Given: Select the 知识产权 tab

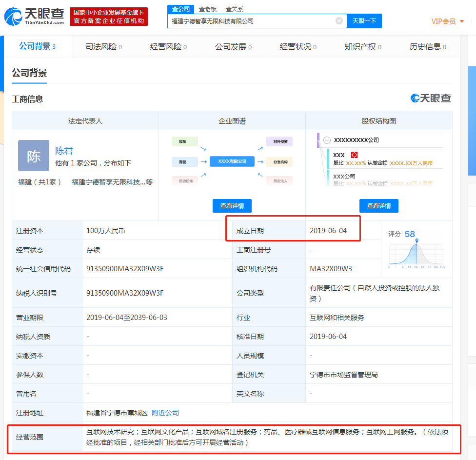Looking at the screenshot, I should coord(362,47).
